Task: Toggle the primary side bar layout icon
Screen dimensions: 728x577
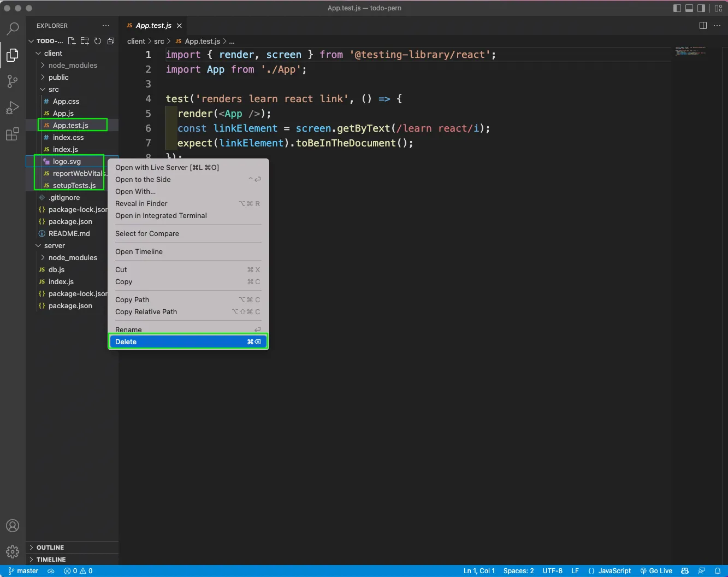Action: 677,8
